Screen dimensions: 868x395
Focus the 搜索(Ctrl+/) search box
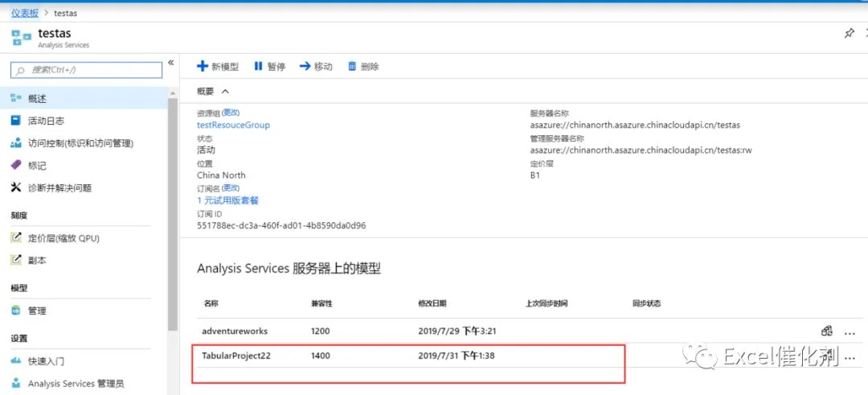(x=86, y=70)
